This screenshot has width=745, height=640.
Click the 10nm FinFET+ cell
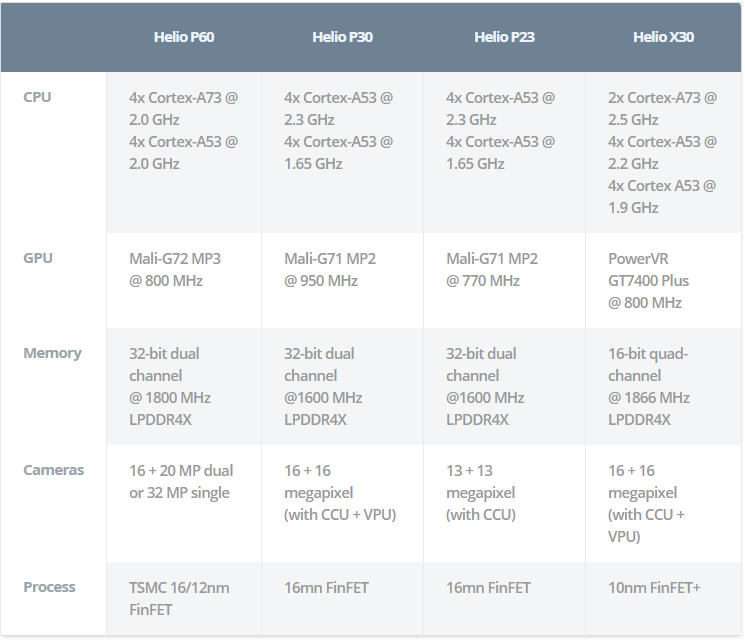coord(663,598)
